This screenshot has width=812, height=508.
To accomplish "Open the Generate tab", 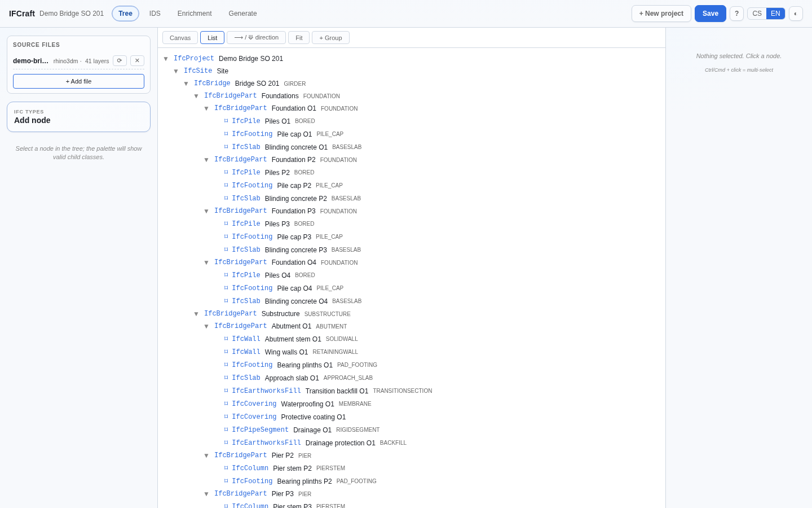I will pyautogui.click(x=242, y=14).
